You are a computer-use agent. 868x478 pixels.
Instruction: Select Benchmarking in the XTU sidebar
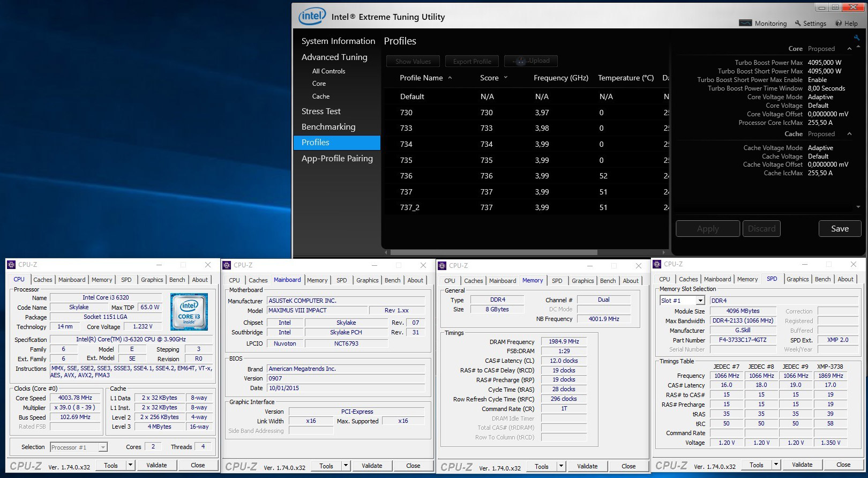328,127
